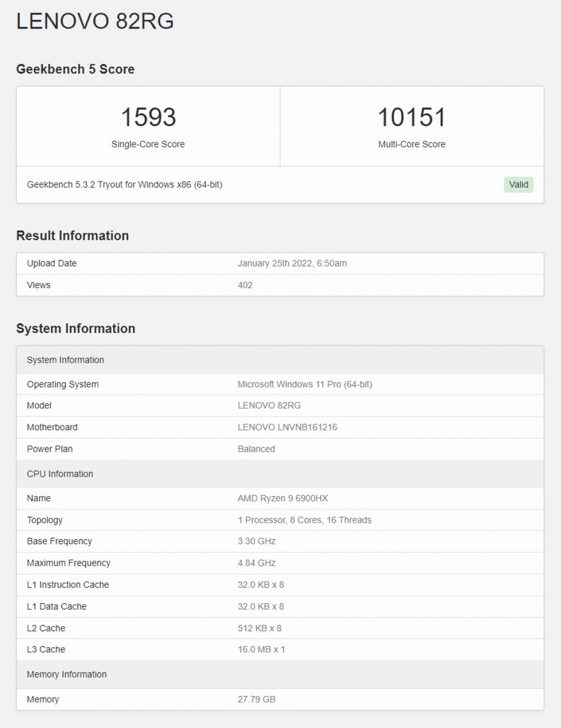Click the January 25th 2022, 6:50am value
The height and width of the screenshot is (728, 561).
click(x=292, y=263)
